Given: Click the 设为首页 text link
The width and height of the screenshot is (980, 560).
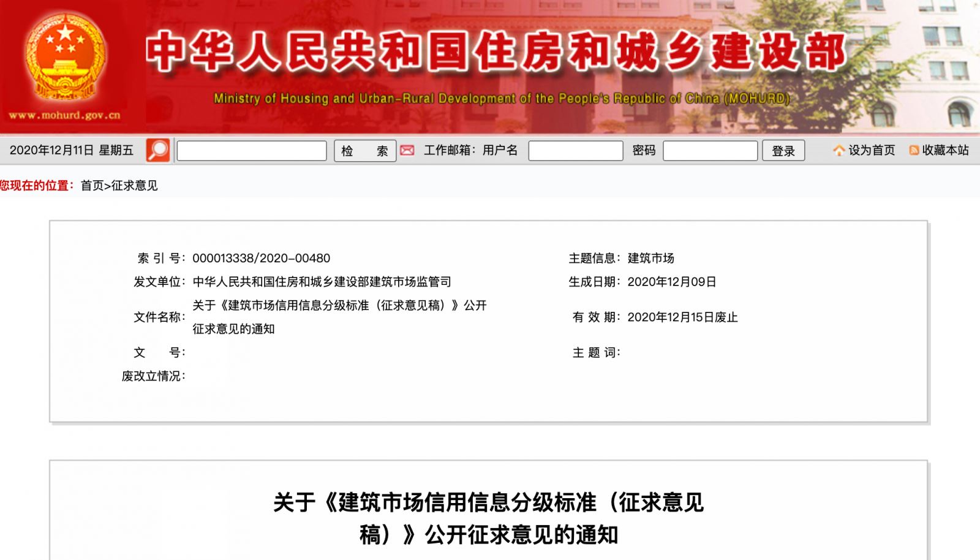Looking at the screenshot, I should click(872, 150).
